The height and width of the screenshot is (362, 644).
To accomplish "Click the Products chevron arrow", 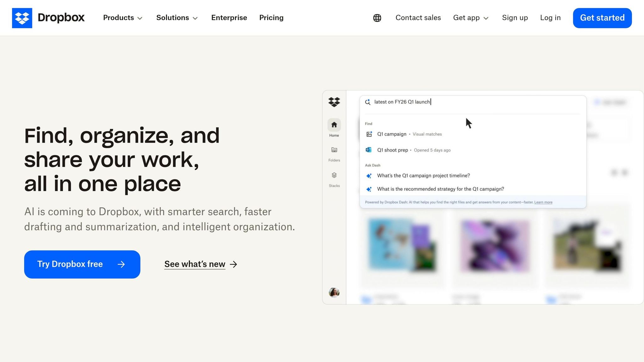I will pos(140,18).
